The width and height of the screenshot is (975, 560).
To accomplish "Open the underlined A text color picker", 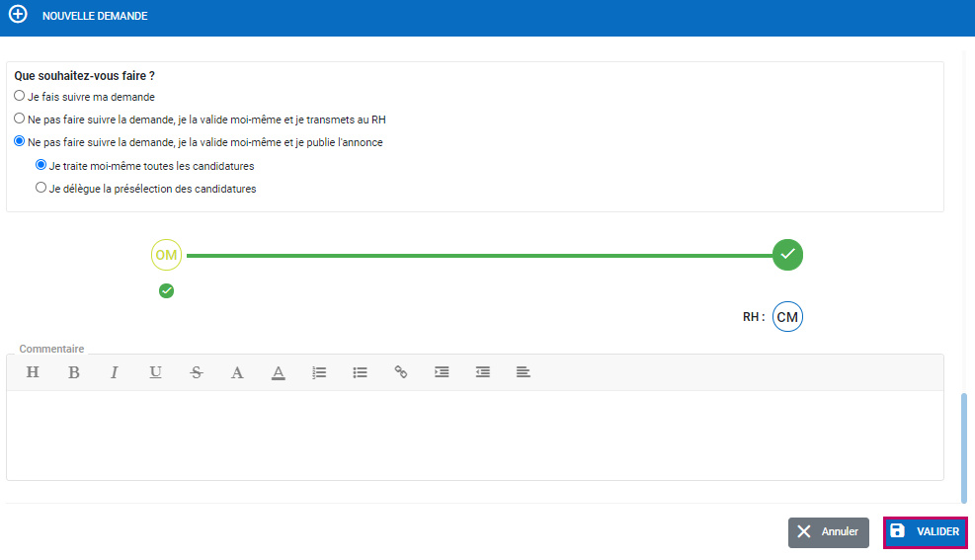I will pyautogui.click(x=279, y=372).
